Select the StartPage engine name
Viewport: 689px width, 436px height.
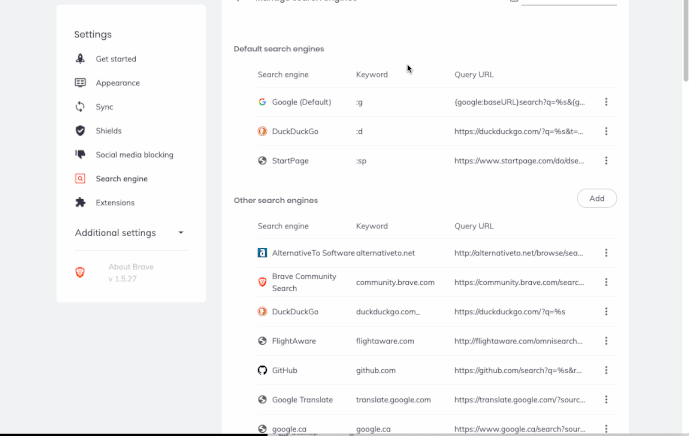290,161
